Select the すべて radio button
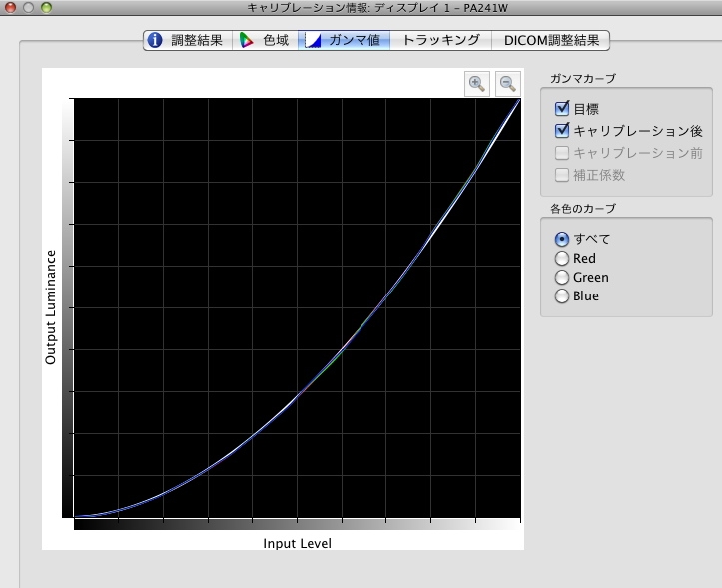Screen dimensions: 722x588 coord(562,239)
